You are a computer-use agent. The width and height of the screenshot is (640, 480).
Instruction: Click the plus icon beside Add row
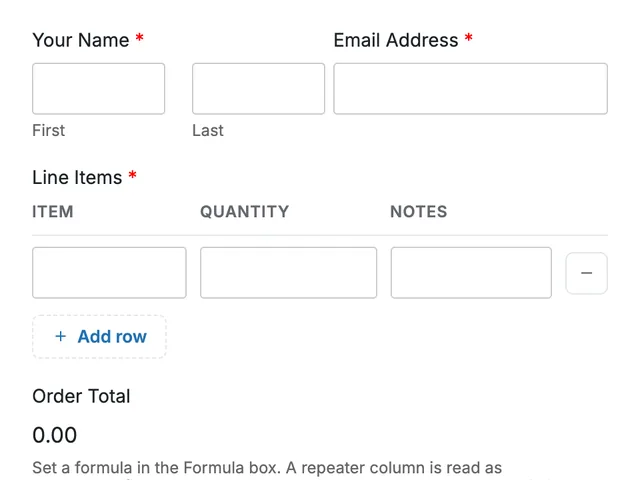click(x=60, y=336)
